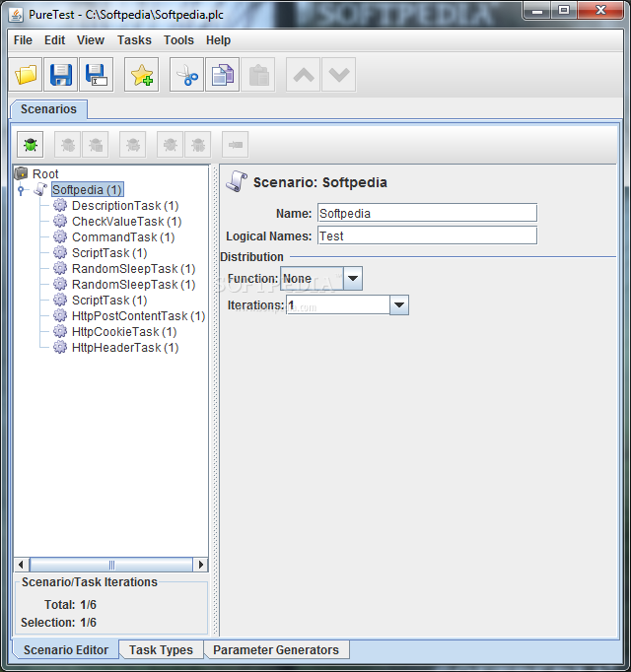This screenshot has width=631, height=672.
Task: Select the first RandomSleepTask (1) row
Action: 133,269
